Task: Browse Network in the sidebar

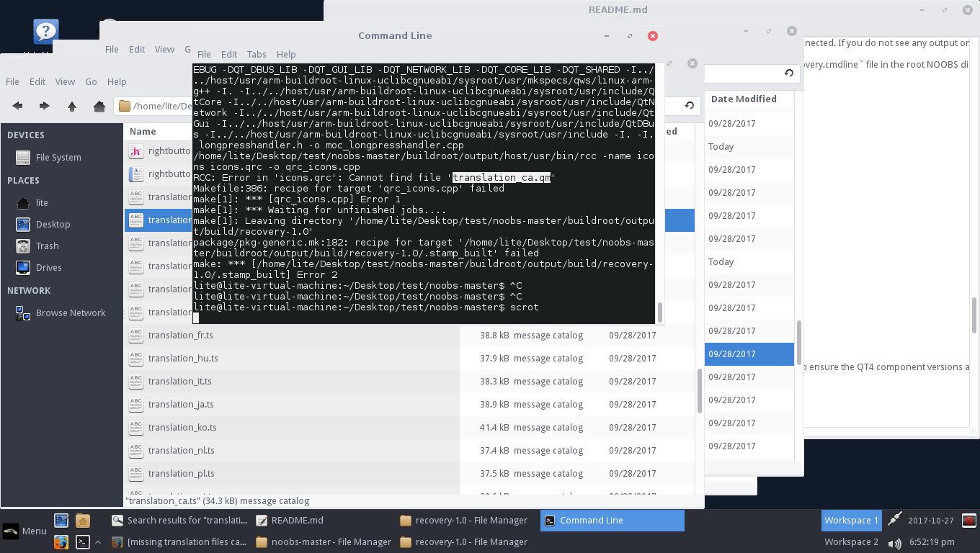Action: 61,313
